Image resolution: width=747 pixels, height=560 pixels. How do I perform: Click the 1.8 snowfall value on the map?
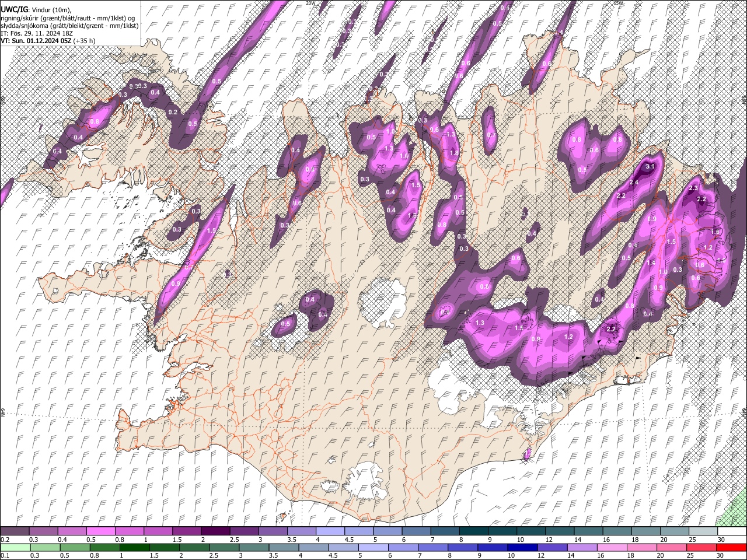coord(453,153)
